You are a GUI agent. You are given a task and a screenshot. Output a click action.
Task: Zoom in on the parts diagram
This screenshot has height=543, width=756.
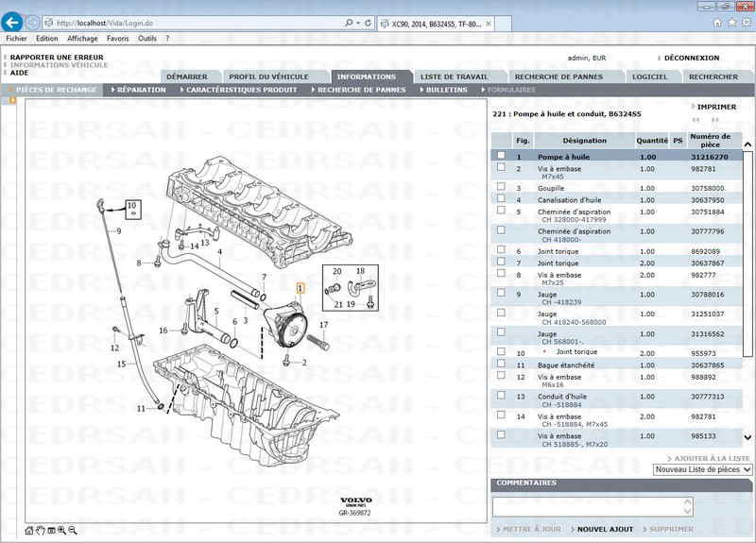pos(62,531)
